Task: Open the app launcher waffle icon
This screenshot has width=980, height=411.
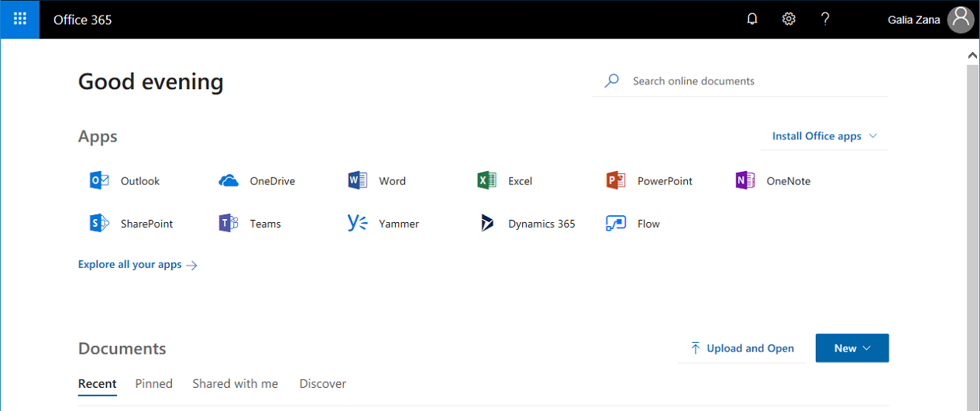Action: (19, 19)
